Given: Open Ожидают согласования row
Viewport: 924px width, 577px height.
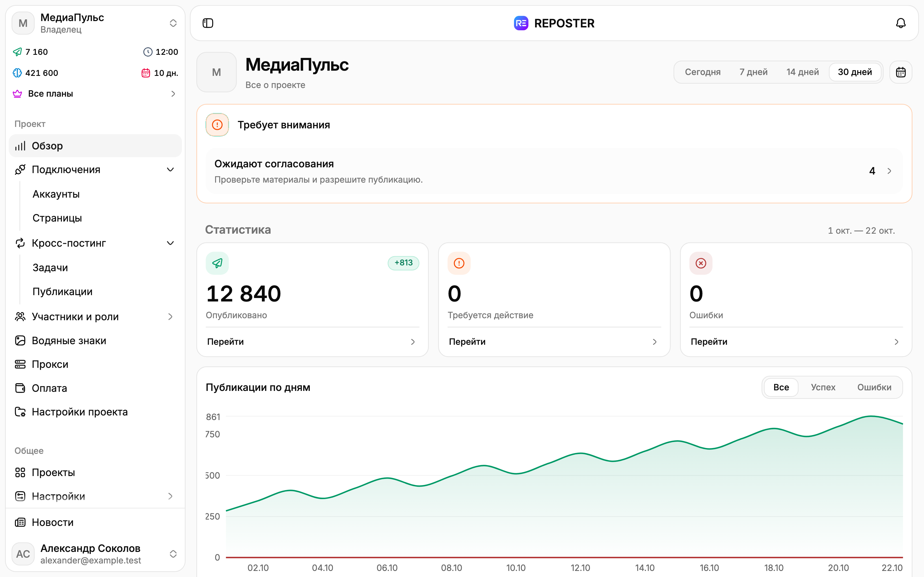Looking at the screenshot, I should (554, 171).
